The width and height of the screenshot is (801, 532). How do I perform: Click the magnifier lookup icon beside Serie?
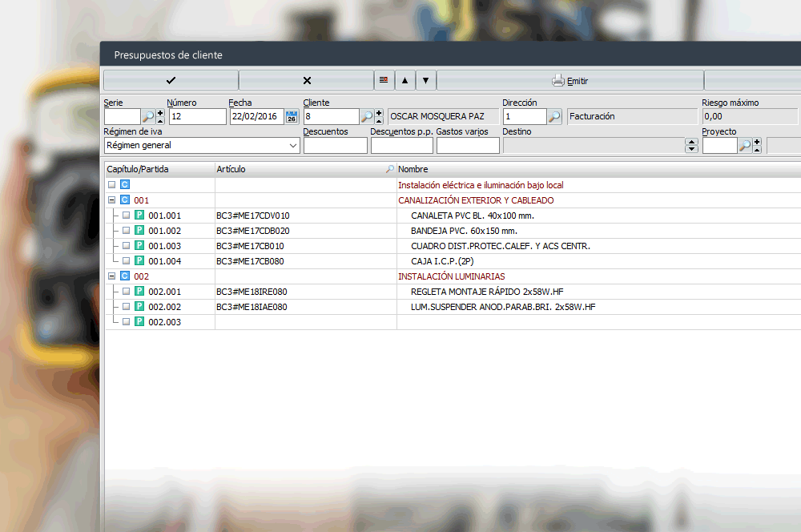(148, 117)
